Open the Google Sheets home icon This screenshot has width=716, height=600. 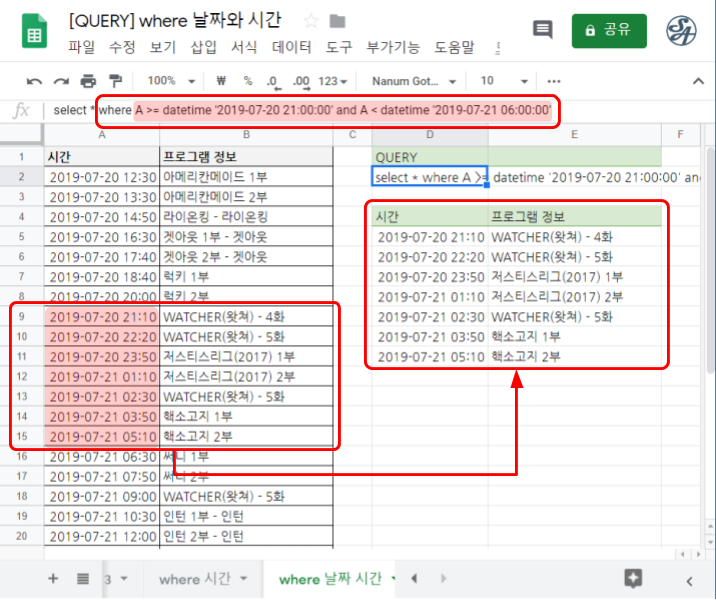tap(34, 31)
